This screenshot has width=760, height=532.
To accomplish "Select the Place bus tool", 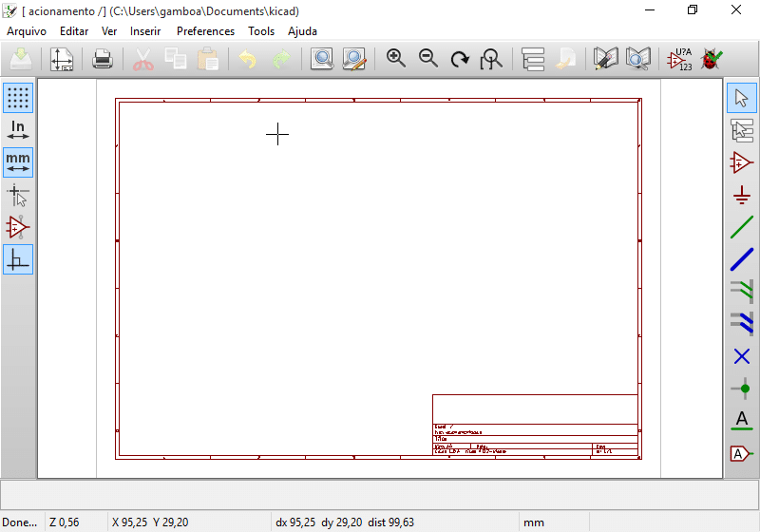I will click(x=742, y=259).
